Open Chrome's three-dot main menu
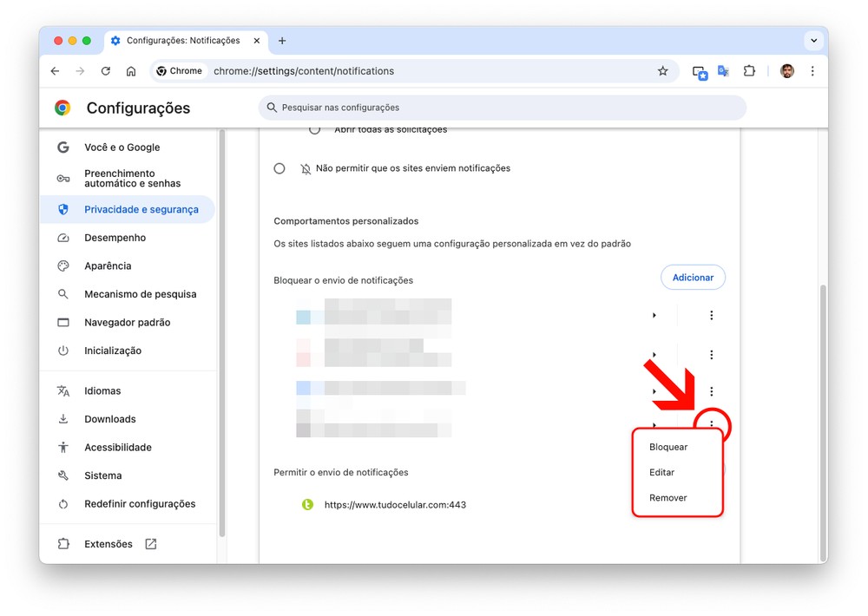The image size is (868, 616). pos(812,71)
